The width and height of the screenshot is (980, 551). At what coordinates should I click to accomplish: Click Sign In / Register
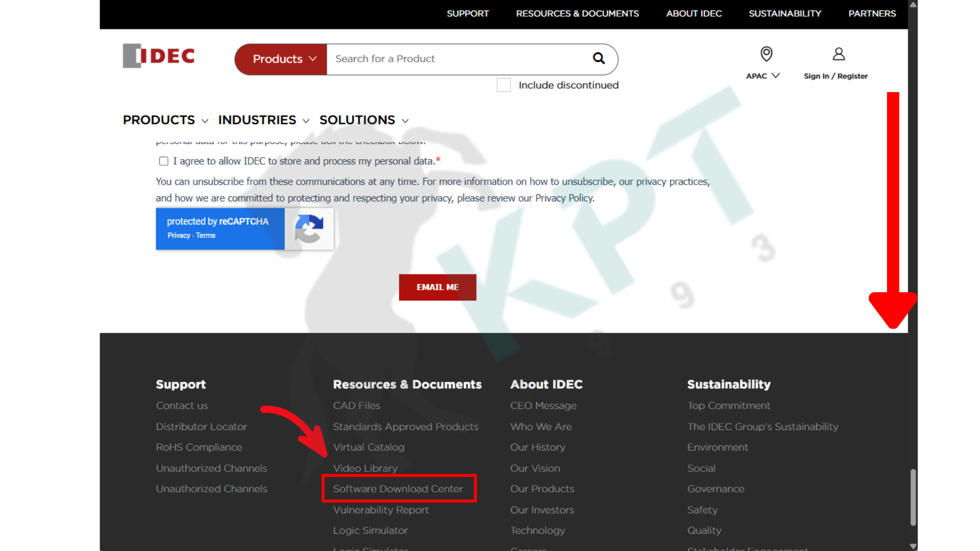[x=836, y=76]
